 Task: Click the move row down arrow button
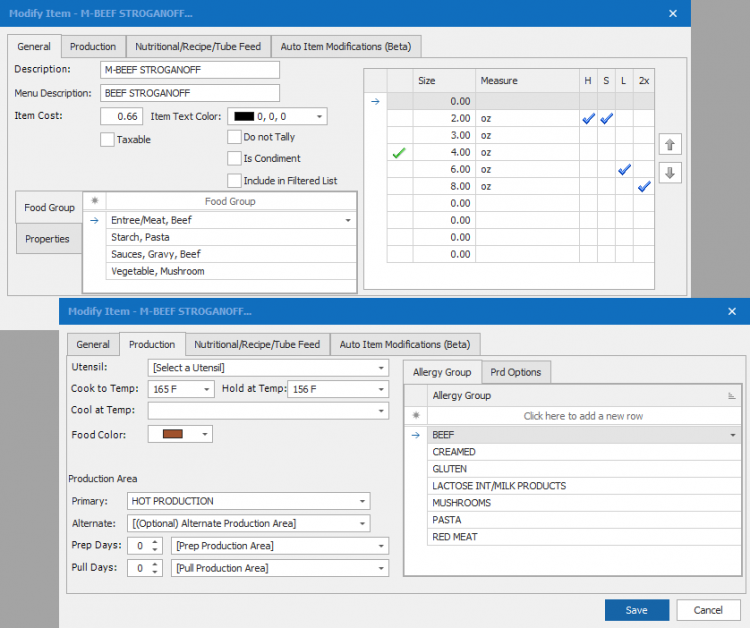coord(670,172)
